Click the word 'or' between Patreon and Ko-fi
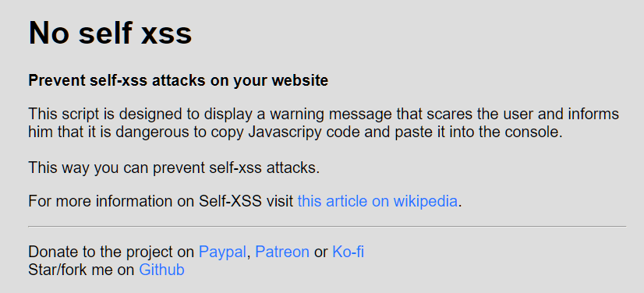 click(320, 252)
